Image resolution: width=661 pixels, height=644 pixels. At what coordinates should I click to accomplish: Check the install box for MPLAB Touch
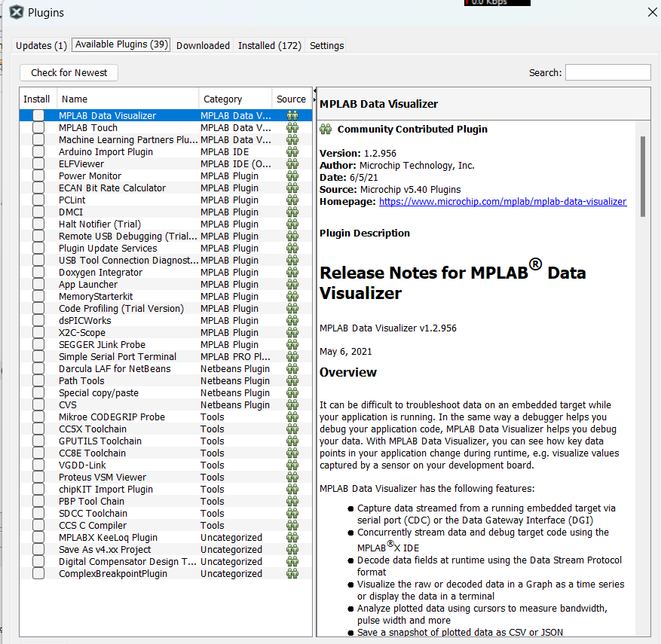38,128
